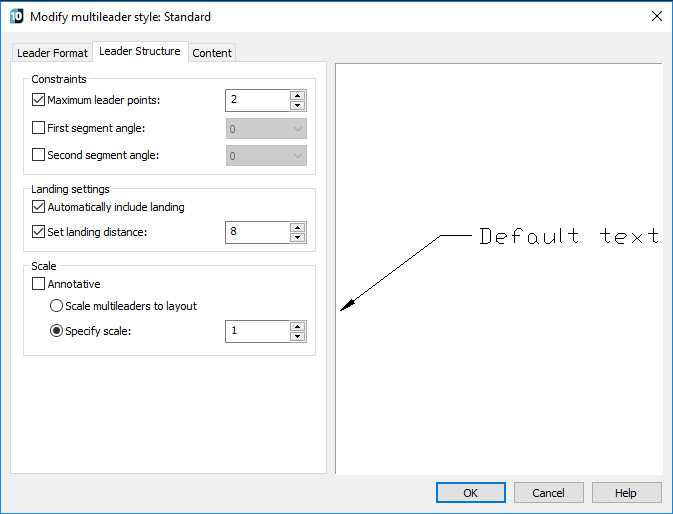Click the Maximum leader points value field

tap(257, 100)
